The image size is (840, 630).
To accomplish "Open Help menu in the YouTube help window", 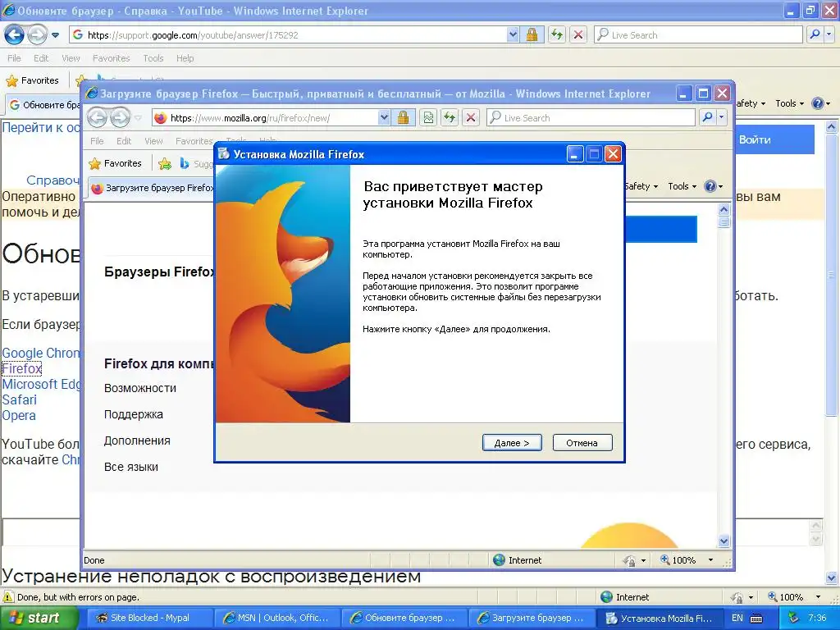I will (x=185, y=58).
